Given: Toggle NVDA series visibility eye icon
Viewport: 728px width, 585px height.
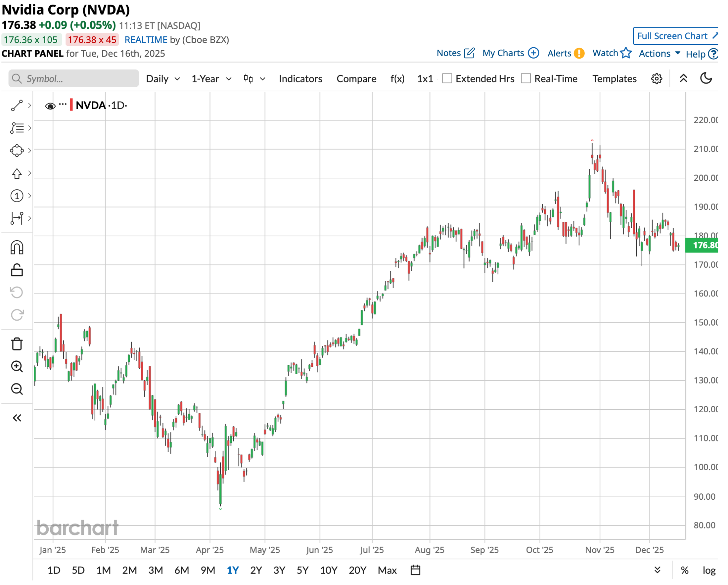Looking at the screenshot, I should (50, 106).
